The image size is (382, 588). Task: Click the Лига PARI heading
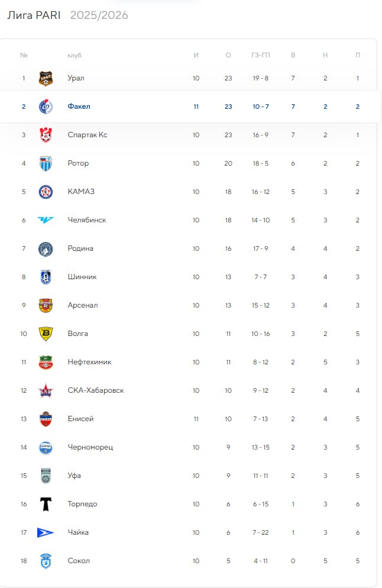tap(34, 15)
